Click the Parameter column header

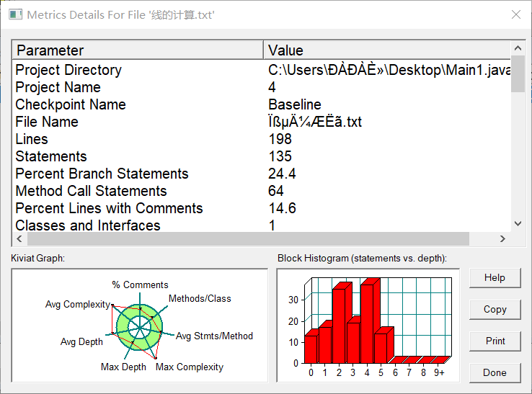click(x=138, y=50)
